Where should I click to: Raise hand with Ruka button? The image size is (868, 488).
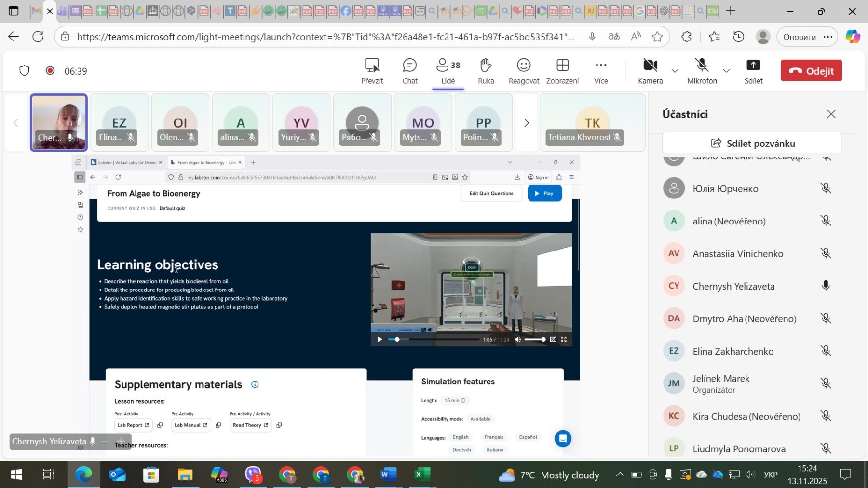pos(486,71)
